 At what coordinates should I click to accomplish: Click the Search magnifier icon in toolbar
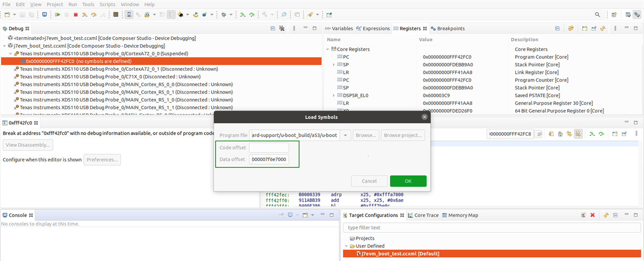coord(284,15)
